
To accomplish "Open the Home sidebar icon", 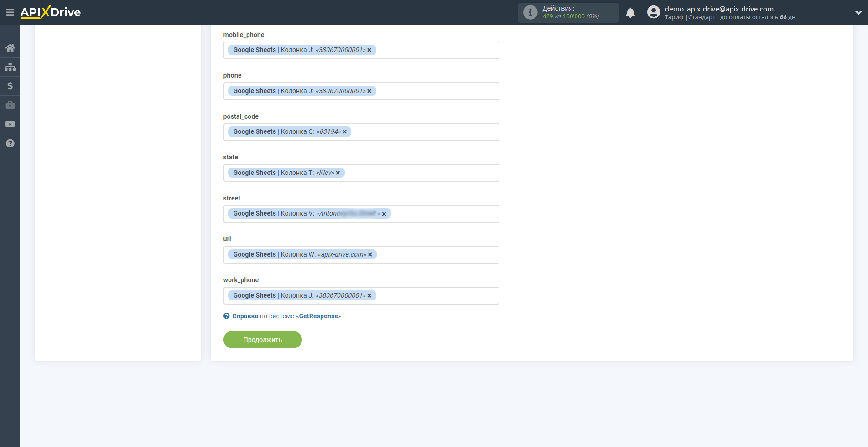I will [10, 47].
